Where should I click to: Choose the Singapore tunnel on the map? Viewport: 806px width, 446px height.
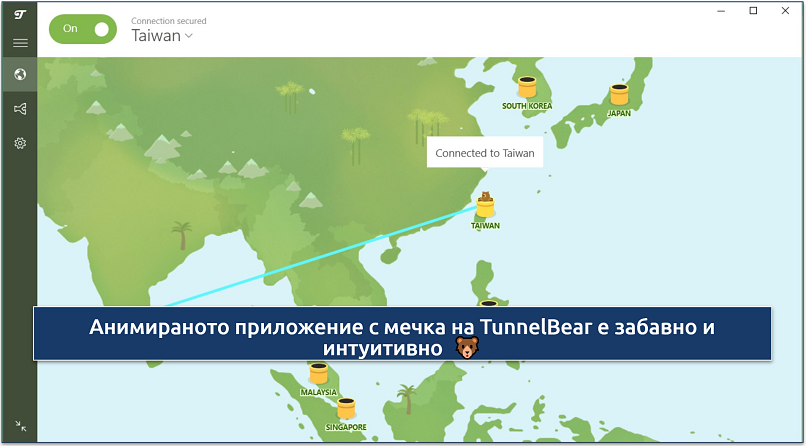[346, 408]
